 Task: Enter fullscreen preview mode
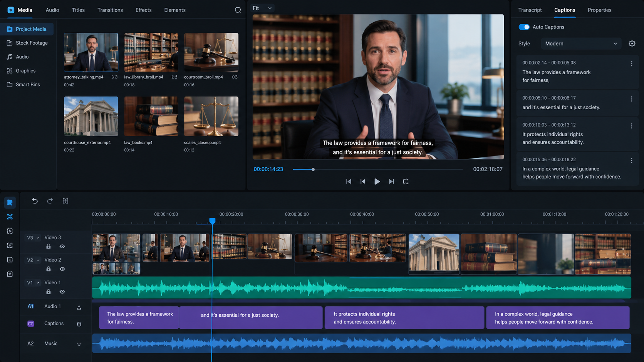(406, 181)
